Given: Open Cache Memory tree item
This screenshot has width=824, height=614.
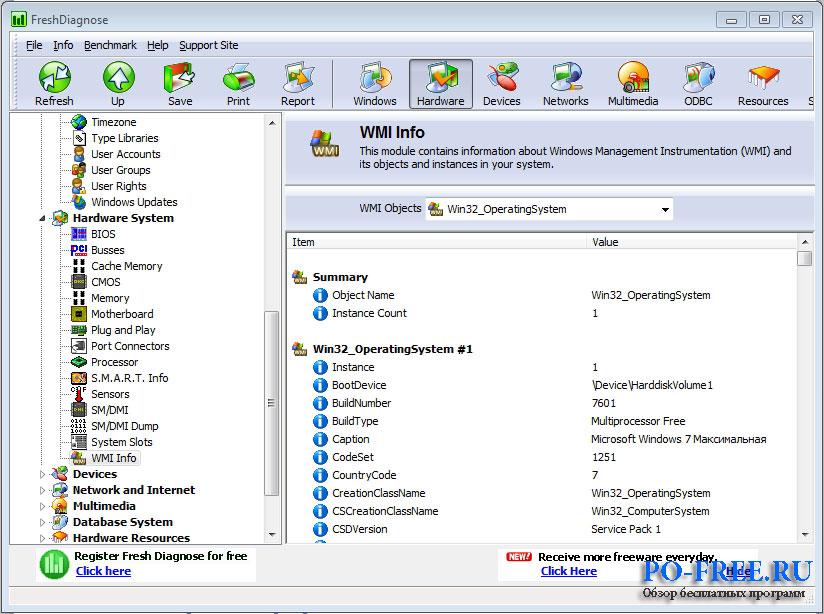Looking at the screenshot, I should pyautogui.click(x=117, y=266).
